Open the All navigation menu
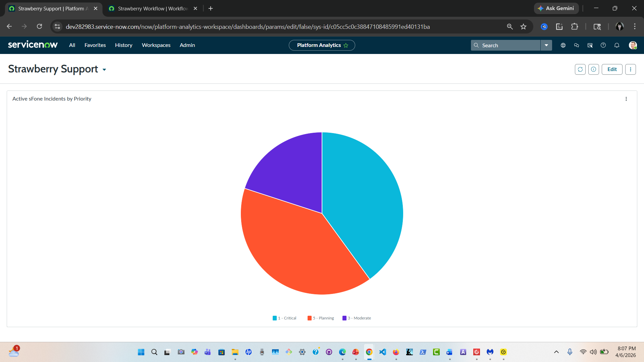This screenshot has height=362, width=644. coord(72,45)
